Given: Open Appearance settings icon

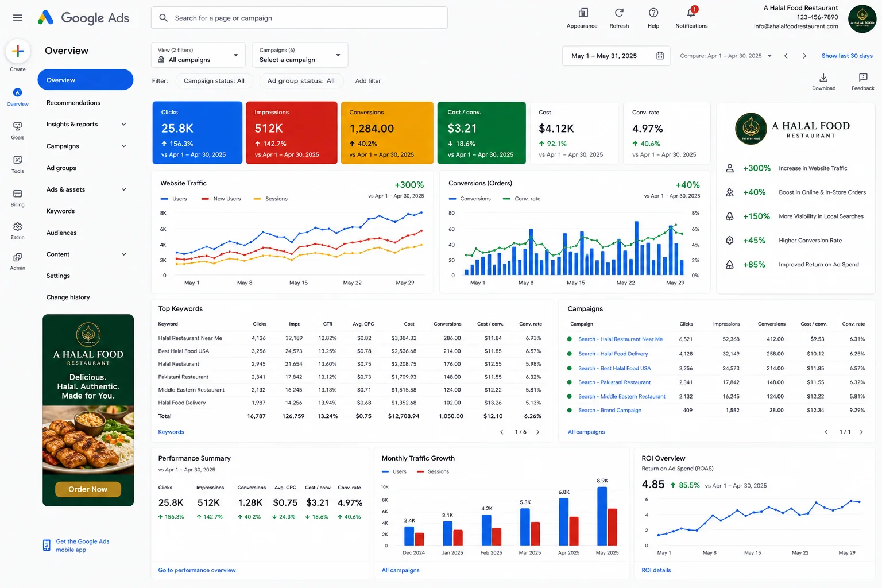Looking at the screenshot, I should pyautogui.click(x=583, y=13).
